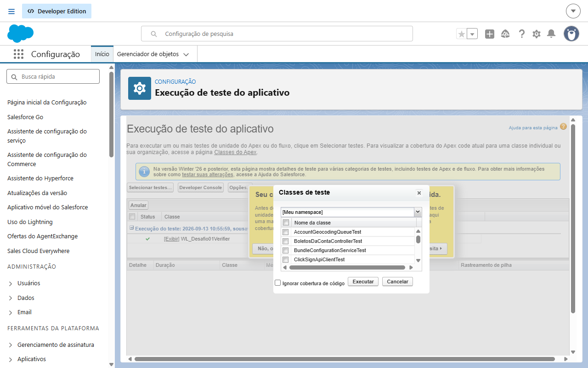Viewport: 588px width, 368px height.
Task: Click the search magnifier in Busca rápida
Action: click(14, 77)
